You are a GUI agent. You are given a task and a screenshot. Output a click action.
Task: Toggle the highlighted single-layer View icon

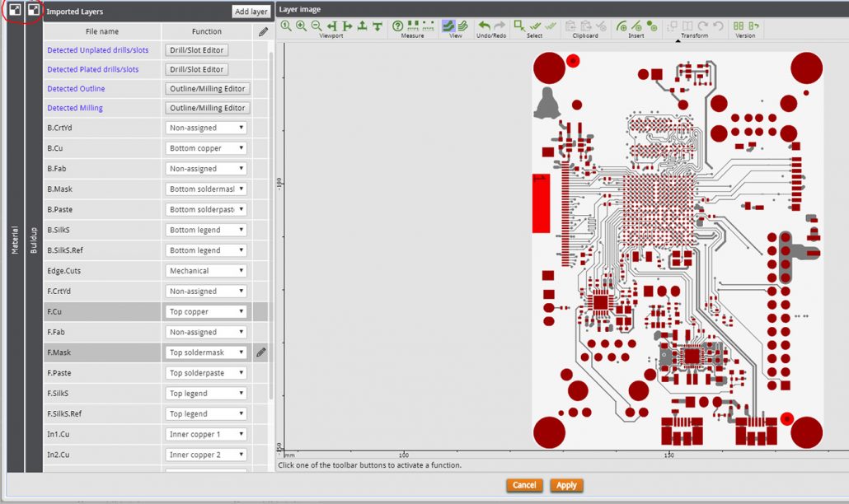point(448,26)
